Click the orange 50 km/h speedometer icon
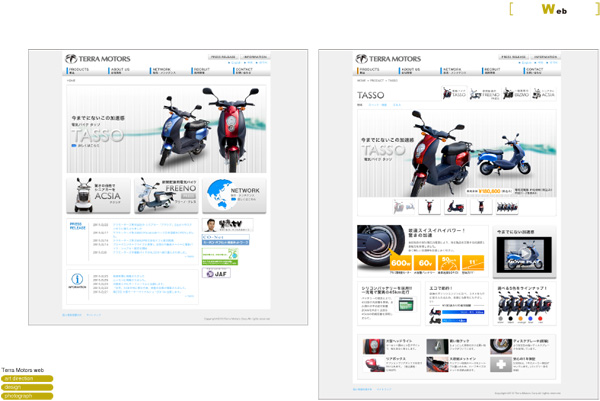 [x=449, y=263]
